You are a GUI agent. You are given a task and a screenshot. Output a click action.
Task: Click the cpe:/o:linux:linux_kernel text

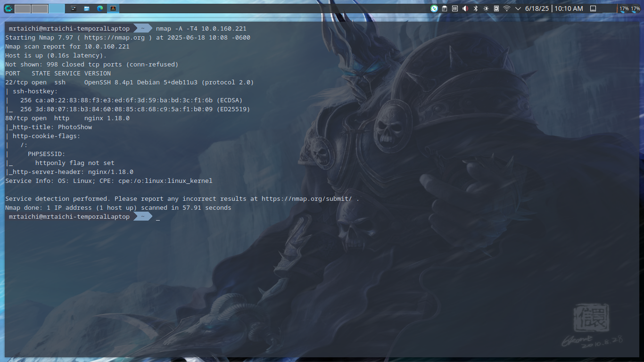coord(165,181)
